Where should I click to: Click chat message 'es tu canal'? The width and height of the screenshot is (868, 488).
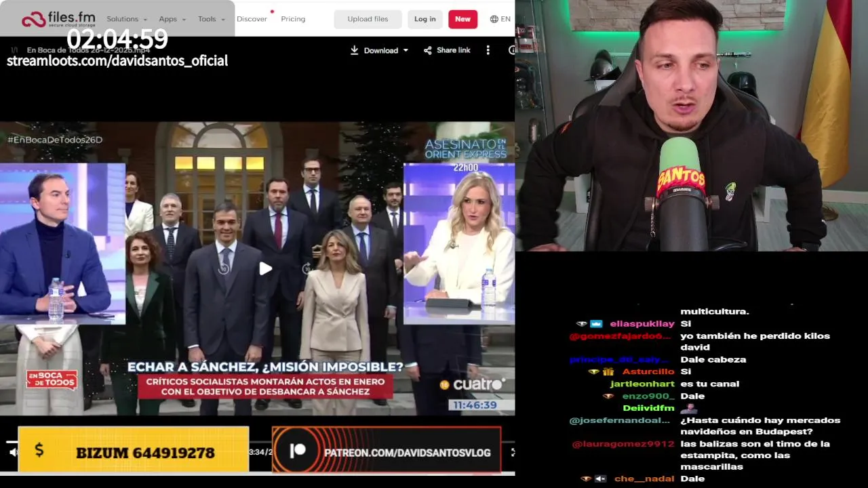pos(710,384)
